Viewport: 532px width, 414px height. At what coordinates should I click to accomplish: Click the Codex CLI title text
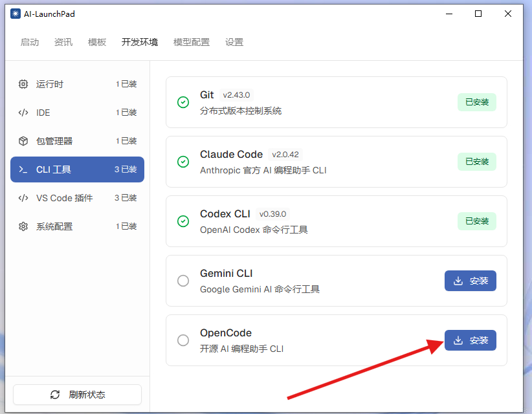click(225, 214)
